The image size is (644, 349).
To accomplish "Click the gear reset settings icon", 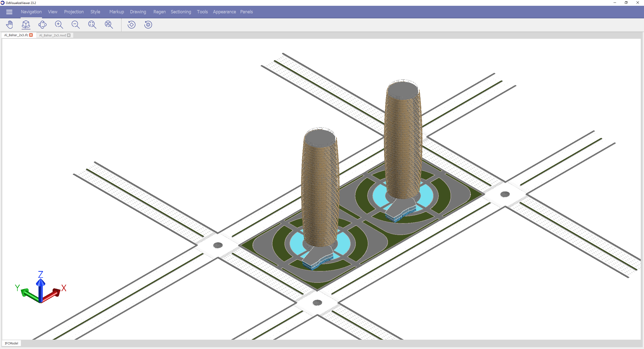I will [x=148, y=25].
